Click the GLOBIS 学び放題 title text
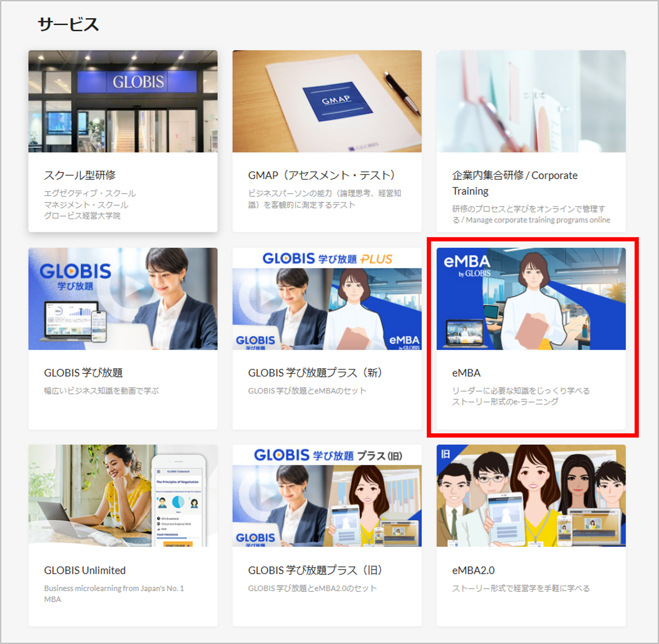This screenshot has width=659, height=644. pyautogui.click(x=83, y=372)
